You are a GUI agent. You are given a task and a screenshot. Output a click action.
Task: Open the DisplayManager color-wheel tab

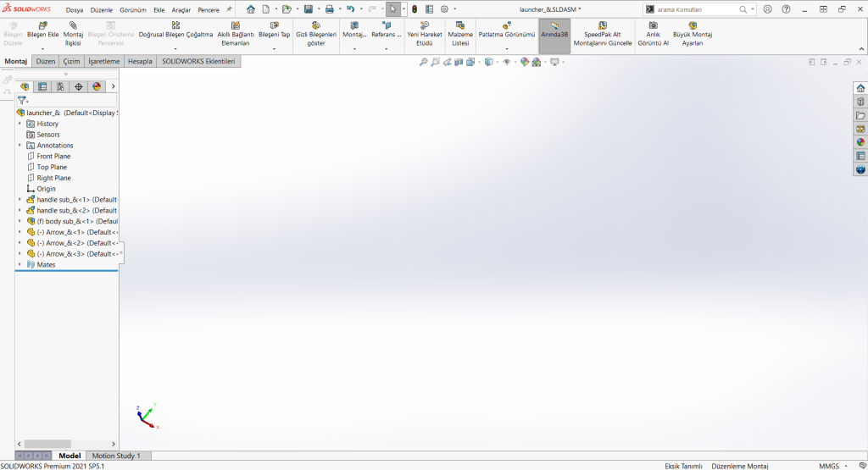pyautogui.click(x=97, y=86)
